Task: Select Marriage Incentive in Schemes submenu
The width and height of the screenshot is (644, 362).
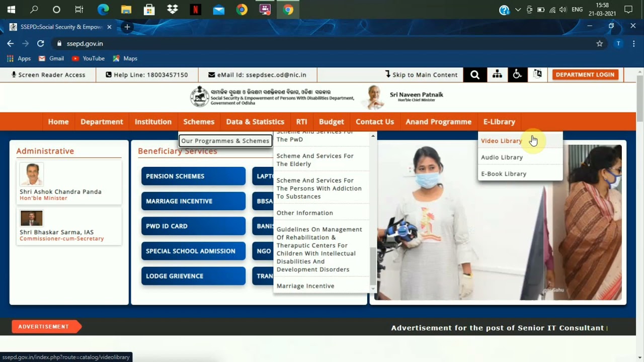Action: 305,286
